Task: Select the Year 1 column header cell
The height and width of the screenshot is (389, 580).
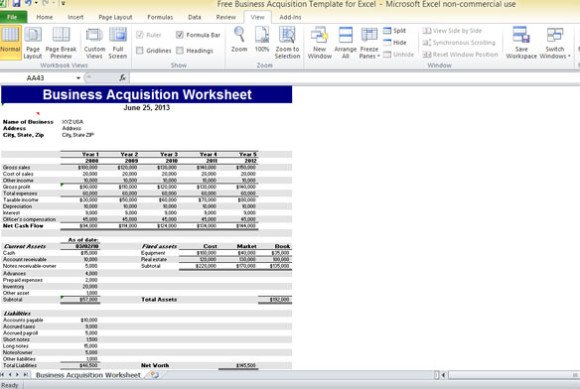Action: (x=90, y=154)
